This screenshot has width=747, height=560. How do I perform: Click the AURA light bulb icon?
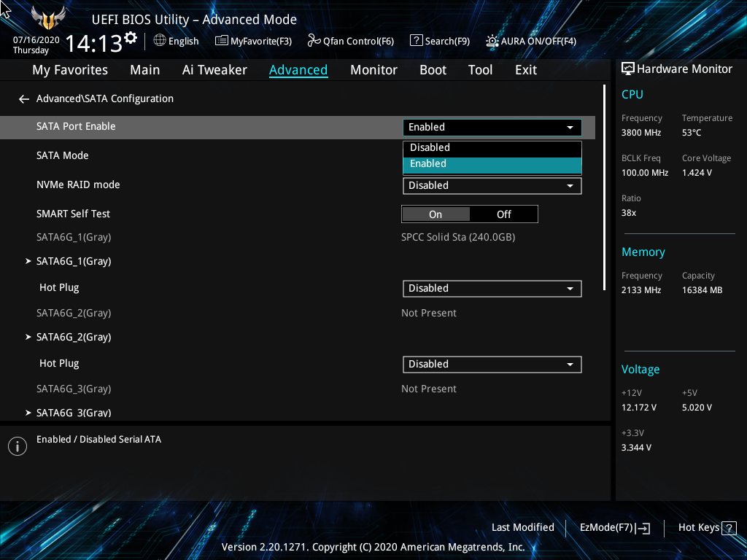coord(492,41)
